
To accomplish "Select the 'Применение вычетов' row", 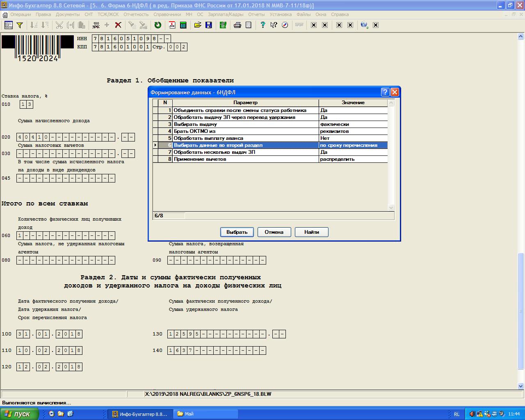I will 270,159.
